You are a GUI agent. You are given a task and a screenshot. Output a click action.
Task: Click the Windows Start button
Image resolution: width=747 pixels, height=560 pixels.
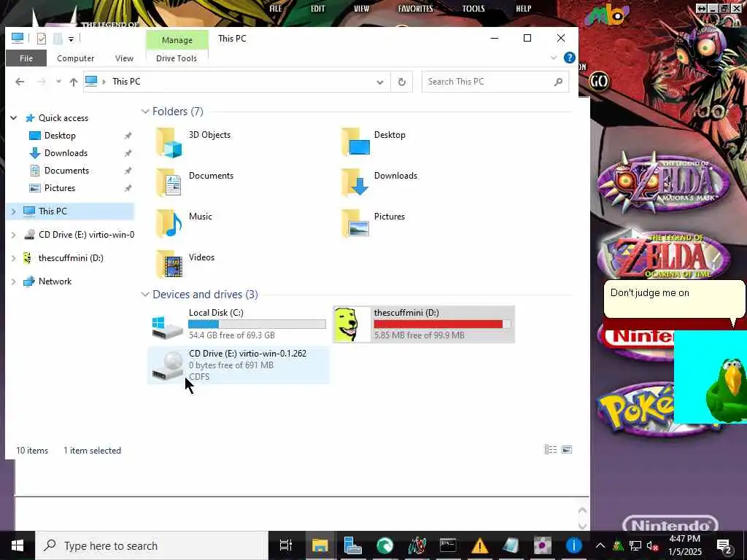[18, 545]
